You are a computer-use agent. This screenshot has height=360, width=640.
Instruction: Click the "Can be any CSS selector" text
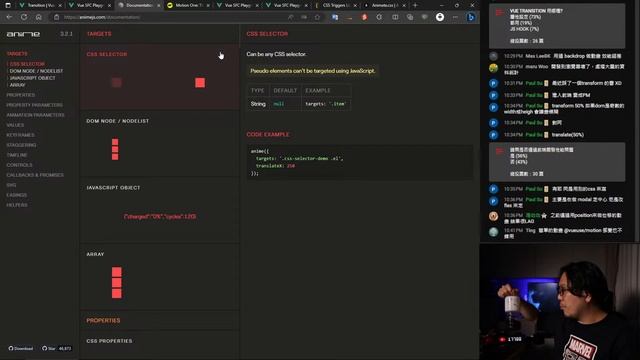click(276, 54)
